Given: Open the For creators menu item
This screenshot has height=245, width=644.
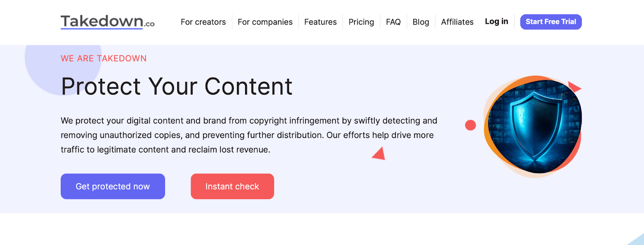Looking at the screenshot, I should pyautogui.click(x=203, y=22).
